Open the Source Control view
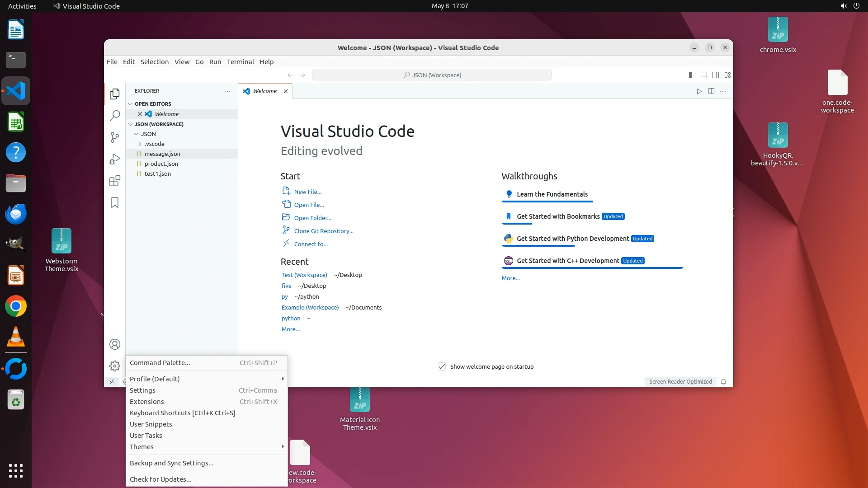Viewport: 868px width, 488px height. 115,137
